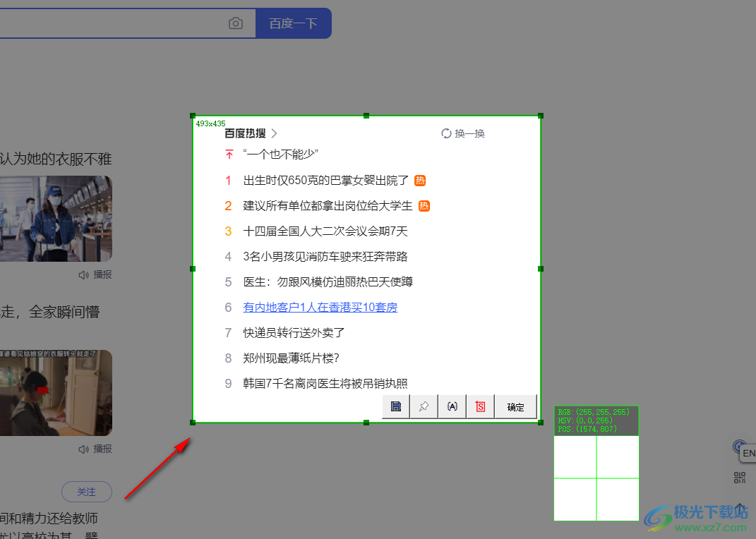Image resolution: width=756 pixels, height=539 pixels.
Task: Click the 播报 speaker icon below the seated woman thumbnail
Action: click(83, 449)
